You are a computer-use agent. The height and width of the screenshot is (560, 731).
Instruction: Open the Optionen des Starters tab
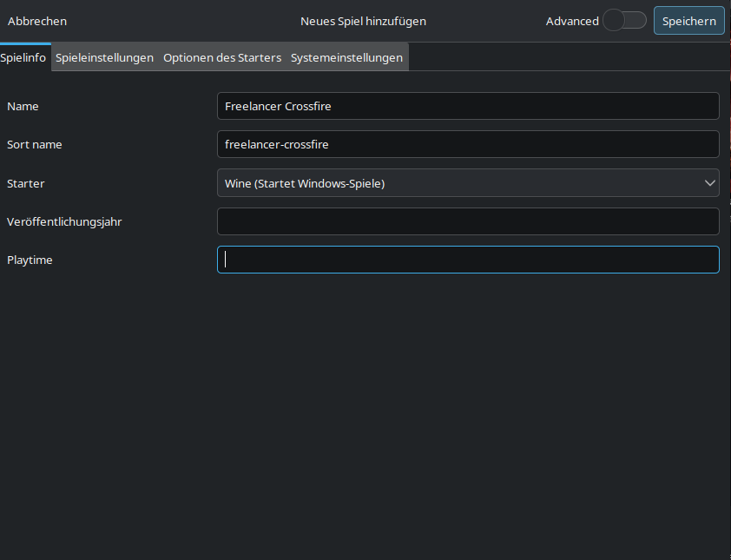coord(222,57)
